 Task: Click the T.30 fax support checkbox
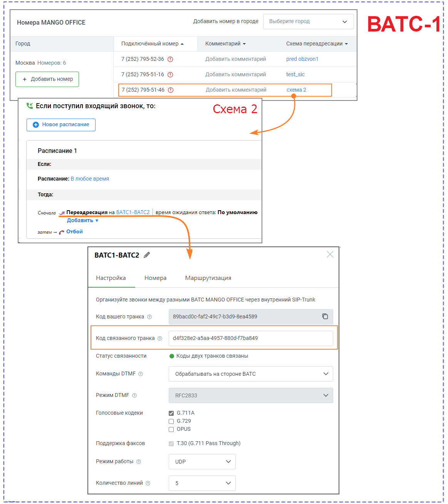pyautogui.click(x=171, y=444)
